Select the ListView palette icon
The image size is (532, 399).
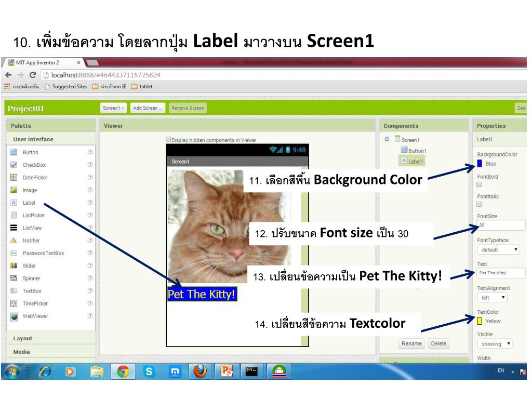[x=14, y=228]
